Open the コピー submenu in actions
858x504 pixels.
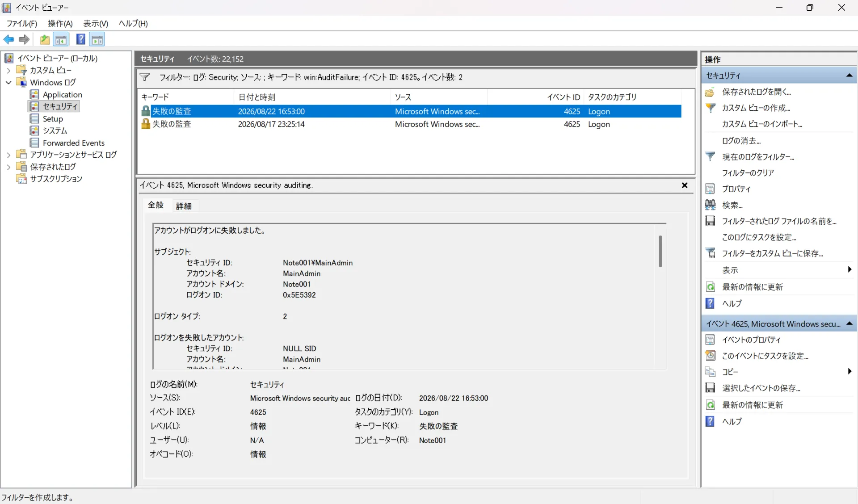click(x=849, y=371)
